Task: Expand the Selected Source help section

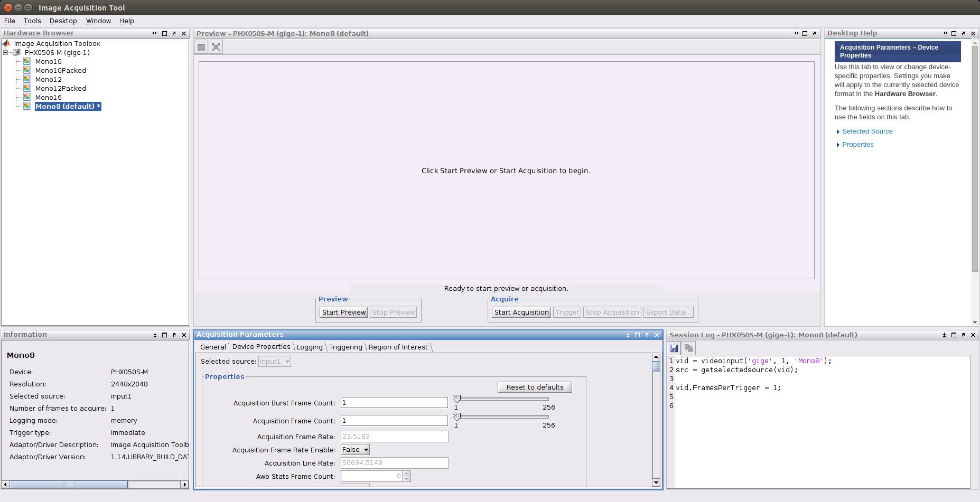Action: tap(867, 131)
